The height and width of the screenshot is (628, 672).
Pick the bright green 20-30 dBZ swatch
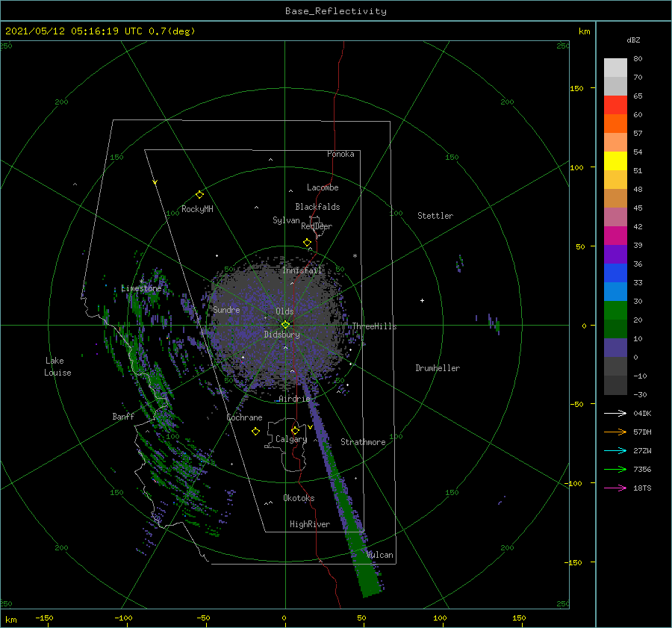pos(615,311)
